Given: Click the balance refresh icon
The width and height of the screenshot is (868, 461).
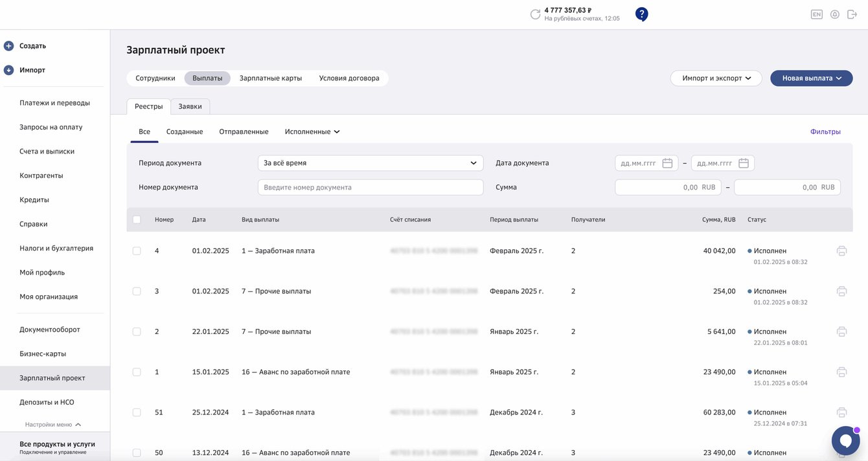Looking at the screenshot, I should pos(535,14).
